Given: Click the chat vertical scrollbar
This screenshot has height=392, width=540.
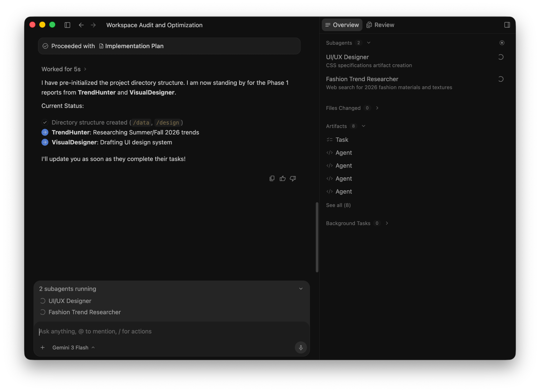Looking at the screenshot, I should 317,237.
